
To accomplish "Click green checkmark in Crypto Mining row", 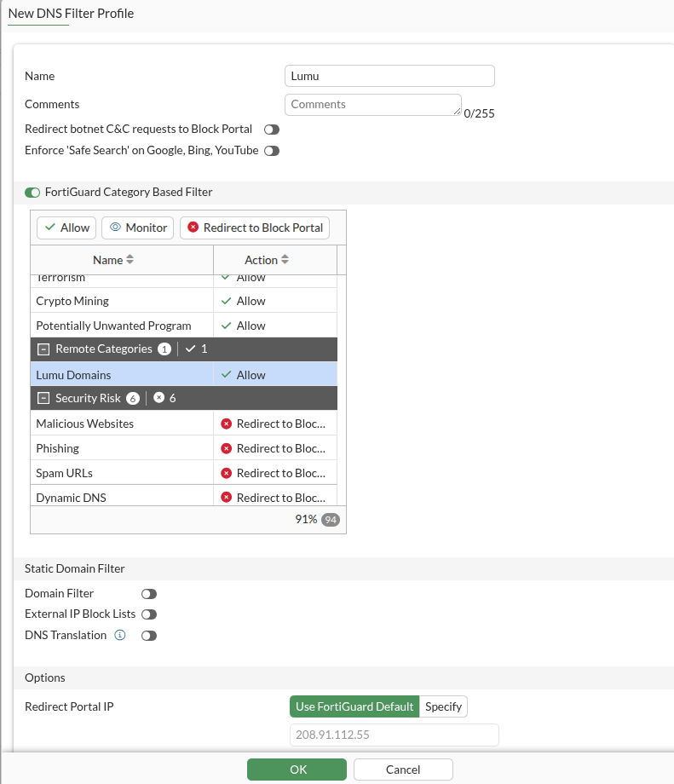I will click(226, 301).
